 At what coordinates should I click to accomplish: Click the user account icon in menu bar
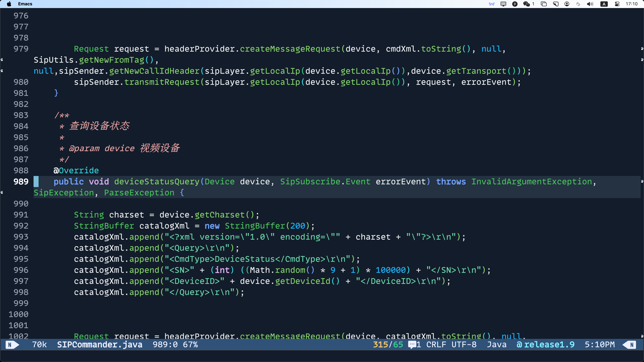pos(567,4)
